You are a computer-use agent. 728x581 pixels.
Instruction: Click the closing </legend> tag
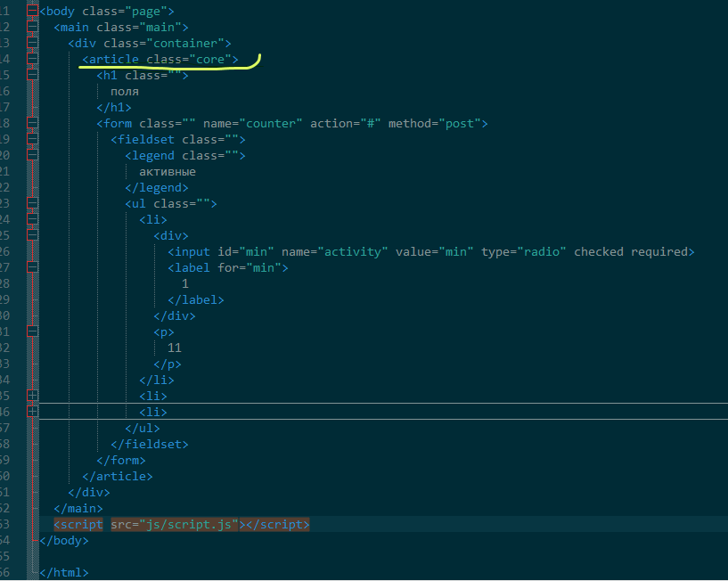tap(157, 188)
